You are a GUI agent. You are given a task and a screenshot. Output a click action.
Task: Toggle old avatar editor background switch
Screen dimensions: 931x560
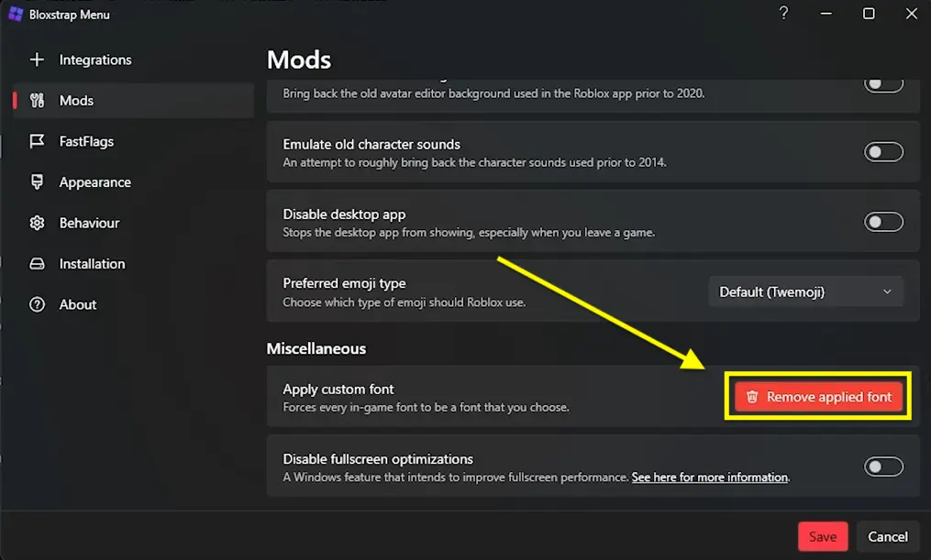coord(883,84)
